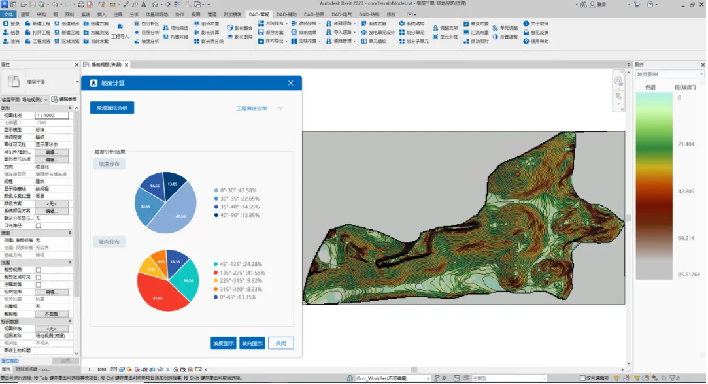Close the Properties panel with its X
Screen dimensions: 708x384
pyautogui.click(x=76, y=65)
